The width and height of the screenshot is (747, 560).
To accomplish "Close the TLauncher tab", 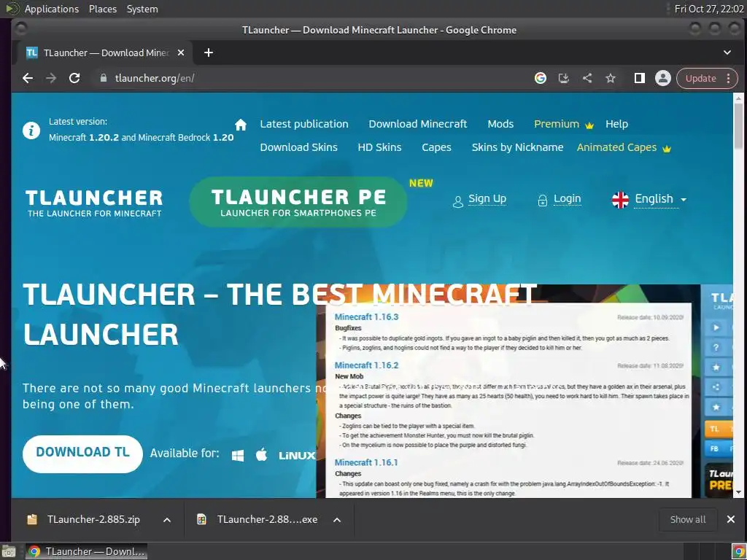I will tap(181, 52).
